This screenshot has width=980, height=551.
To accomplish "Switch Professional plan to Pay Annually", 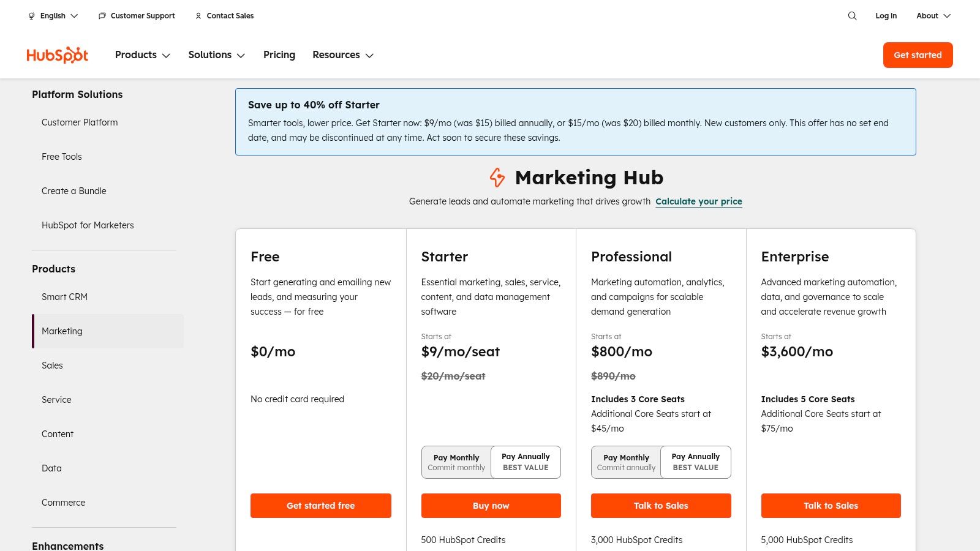I will click(x=695, y=462).
